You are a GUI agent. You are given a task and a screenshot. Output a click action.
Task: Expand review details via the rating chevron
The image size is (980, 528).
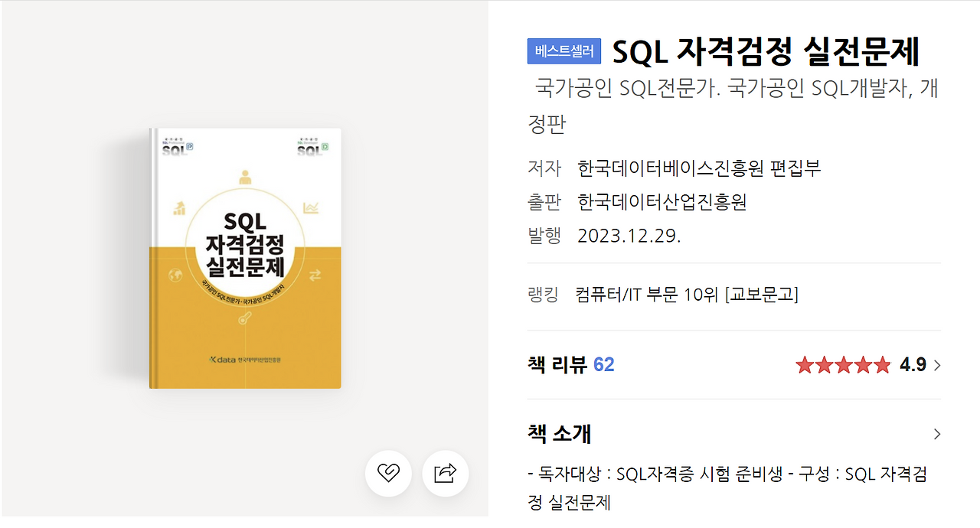[936, 365]
